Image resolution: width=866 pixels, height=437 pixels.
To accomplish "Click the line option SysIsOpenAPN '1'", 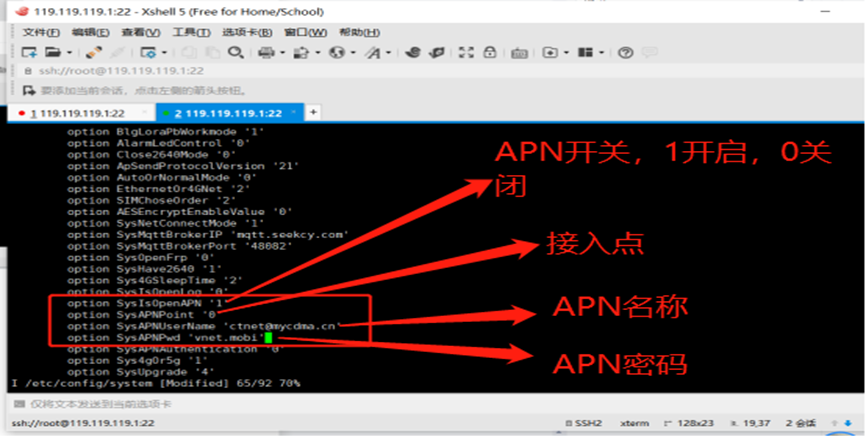I will click(146, 303).
